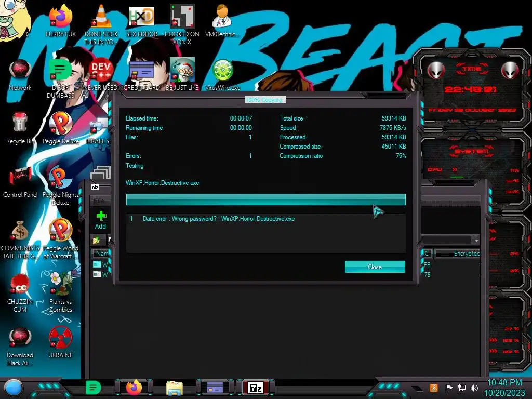Open File Explorer from taskbar
532x399 pixels.
[175, 388]
